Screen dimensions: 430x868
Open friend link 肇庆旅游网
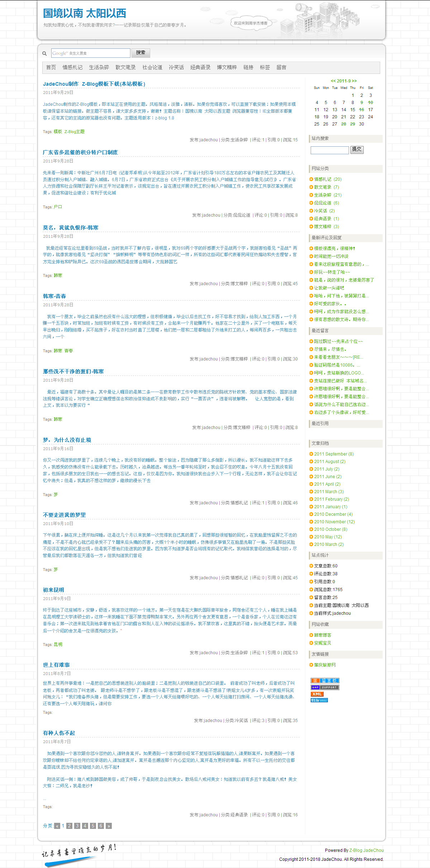325,665
